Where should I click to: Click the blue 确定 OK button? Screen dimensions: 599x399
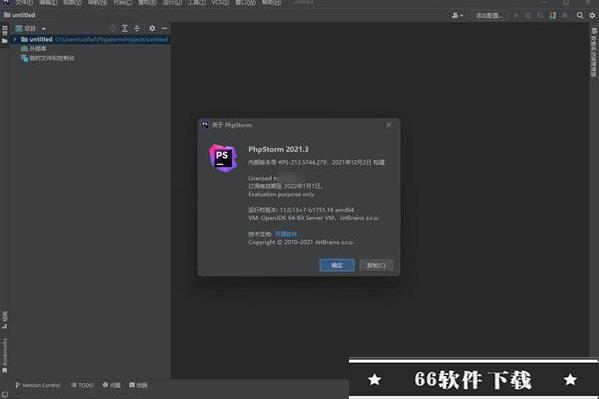click(337, 265)
